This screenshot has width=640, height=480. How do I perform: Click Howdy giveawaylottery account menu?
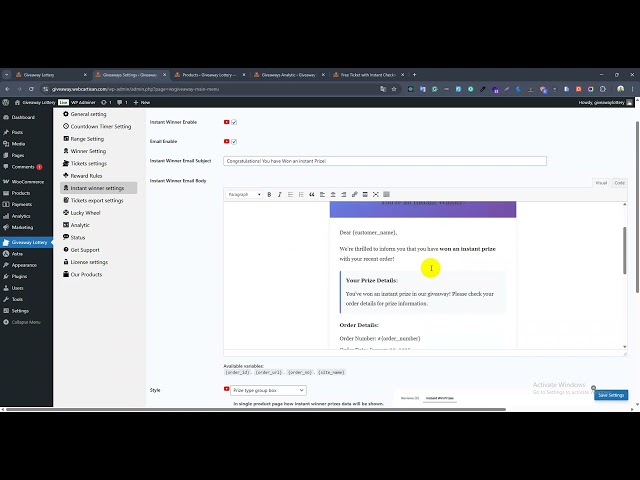click(x=605, y=102)
